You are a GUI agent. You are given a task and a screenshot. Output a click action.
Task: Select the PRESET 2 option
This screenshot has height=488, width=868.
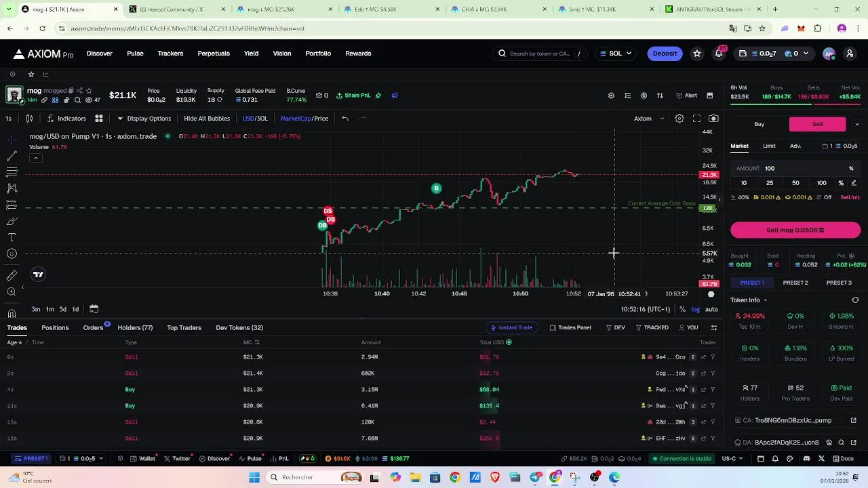coord(795,283)
